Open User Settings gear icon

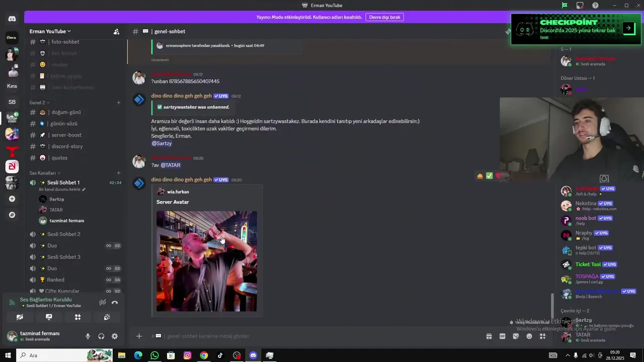point(115,336)
